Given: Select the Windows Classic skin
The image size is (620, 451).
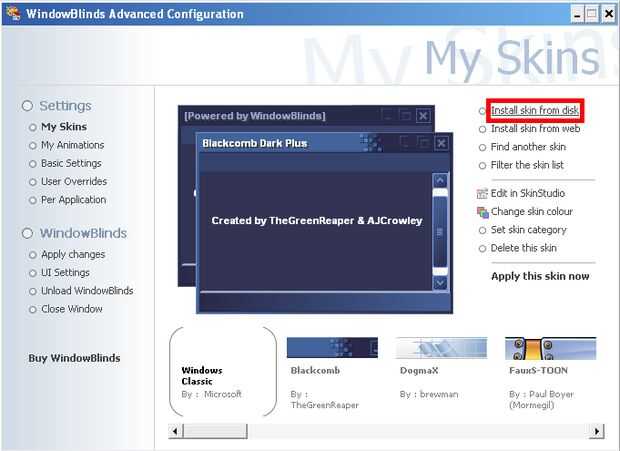Looking at the screenshot, I should 223,372.
